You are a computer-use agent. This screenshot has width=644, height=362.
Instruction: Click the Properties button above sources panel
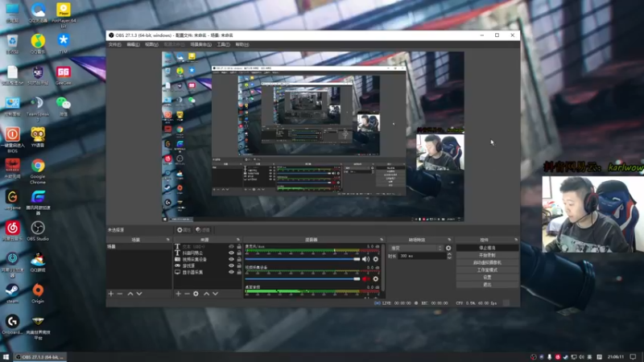point(184,230)
